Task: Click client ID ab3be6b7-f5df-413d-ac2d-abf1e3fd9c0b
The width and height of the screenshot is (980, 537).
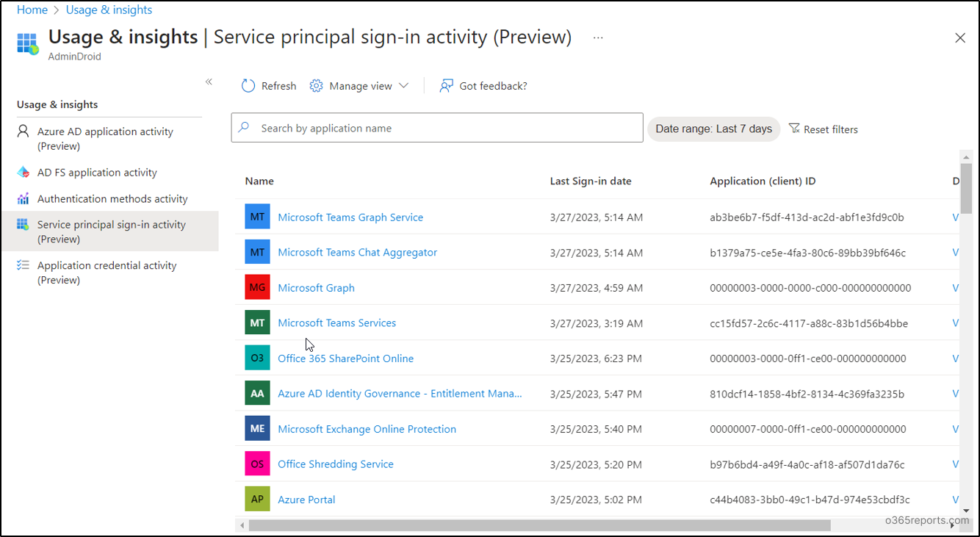Action: (807, 217)
